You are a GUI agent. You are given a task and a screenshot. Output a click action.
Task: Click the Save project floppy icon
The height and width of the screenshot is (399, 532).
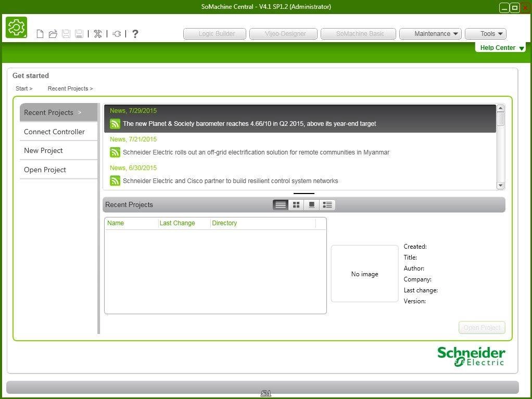pyautogui.click(x=66, y=34)
